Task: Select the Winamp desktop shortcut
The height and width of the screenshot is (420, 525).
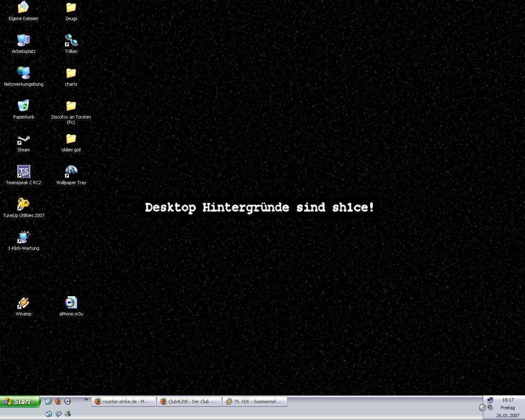Action: click(23, 304)
